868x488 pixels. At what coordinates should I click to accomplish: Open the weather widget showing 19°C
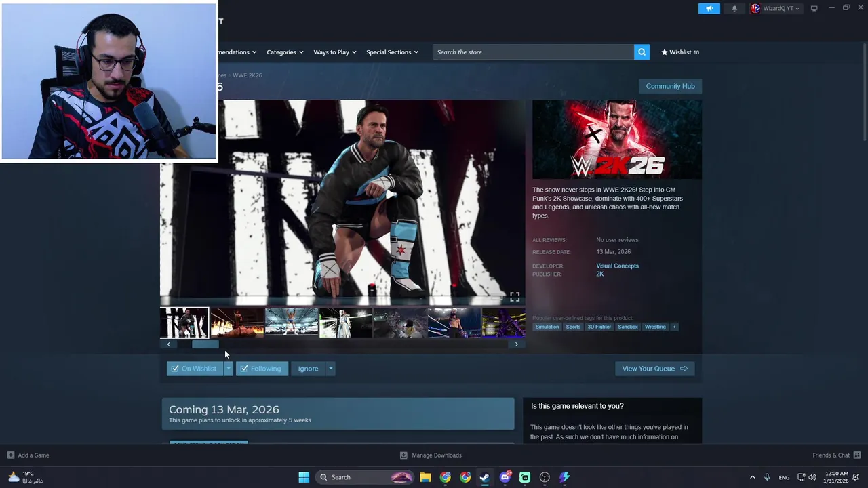pos(26,477)
